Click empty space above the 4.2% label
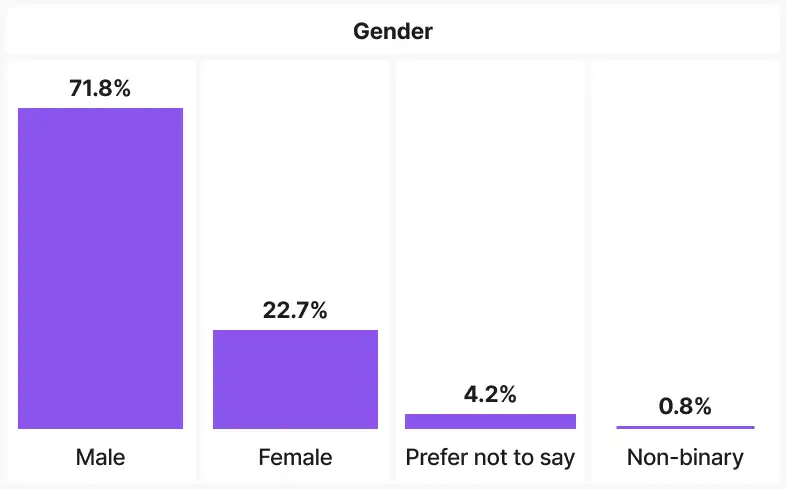786x489 pixels. pos(490,220)
